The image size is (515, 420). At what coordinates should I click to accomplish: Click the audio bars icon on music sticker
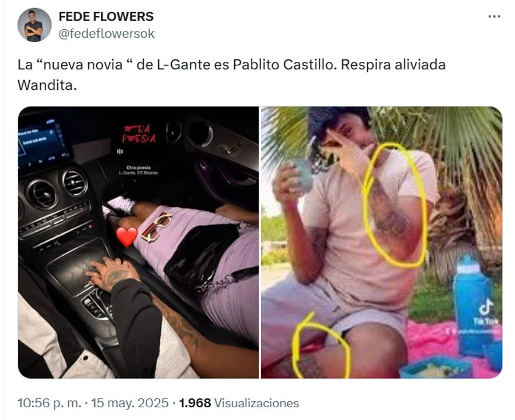(x=120, y=151)
